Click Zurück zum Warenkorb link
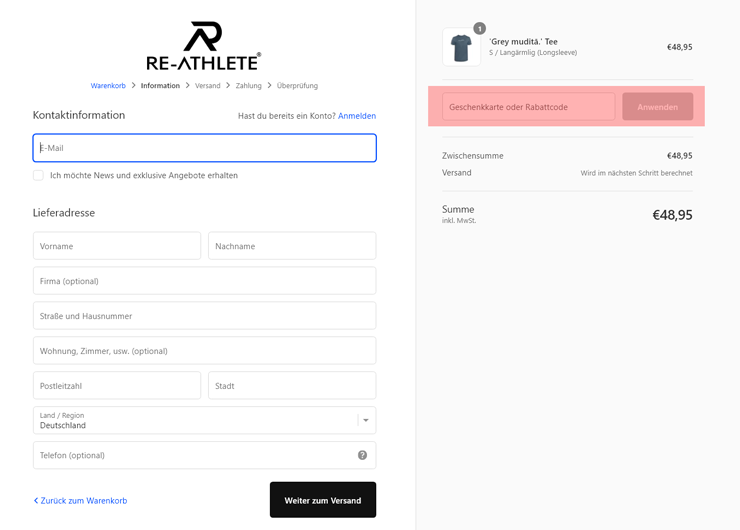The height and width of the screenshot is (530, 740). pos(80,501)
